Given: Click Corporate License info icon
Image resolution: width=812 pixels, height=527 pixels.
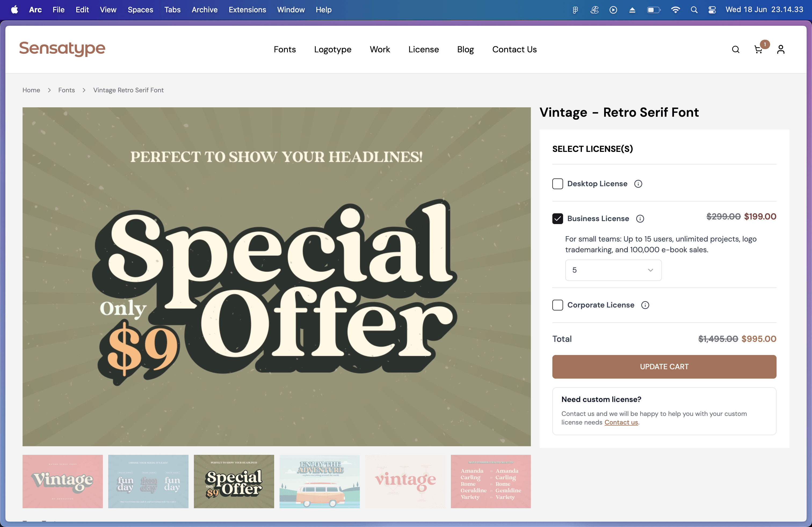Looking at the screenshot, I should coord(645,305).
